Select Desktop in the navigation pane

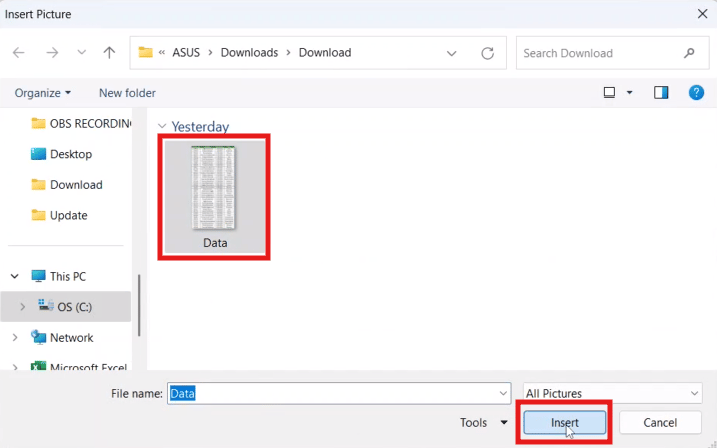pyautogui.click(x=61, y=154)
